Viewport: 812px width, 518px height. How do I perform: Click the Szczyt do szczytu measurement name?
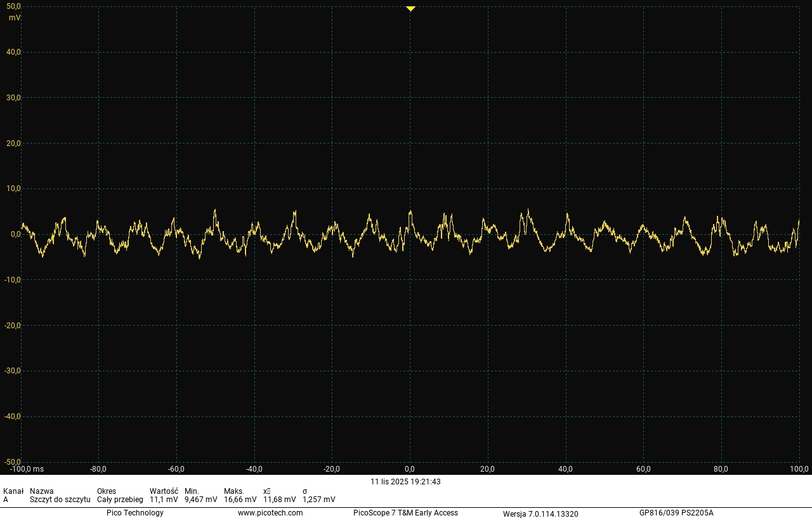tap(60, 499)
